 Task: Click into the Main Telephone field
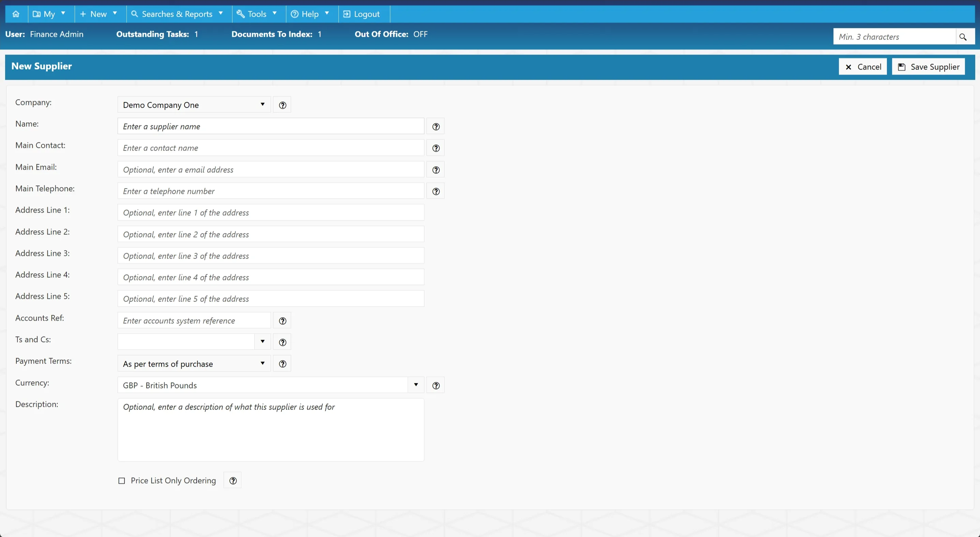(x=271, y=191)
